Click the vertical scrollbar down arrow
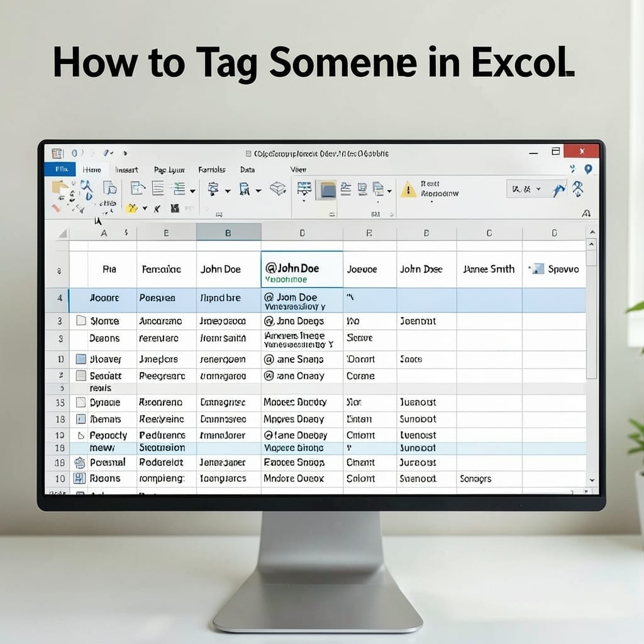Screen dimensions: 644x644 pos(592,480)
